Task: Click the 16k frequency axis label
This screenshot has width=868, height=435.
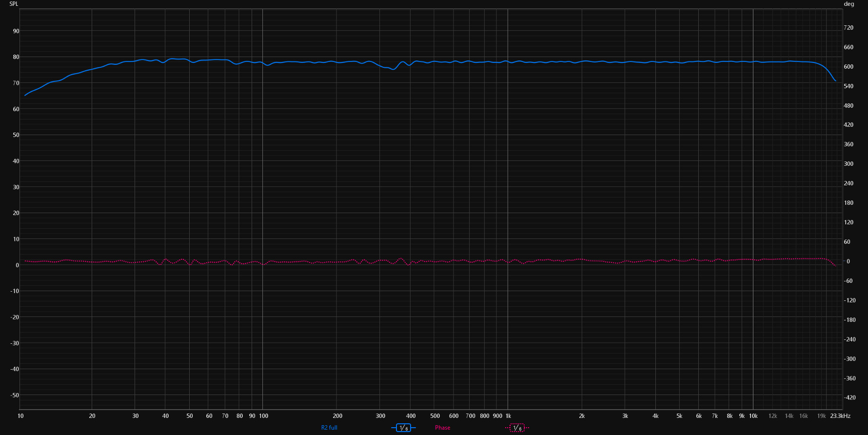Action: click(x=804, y=416)
